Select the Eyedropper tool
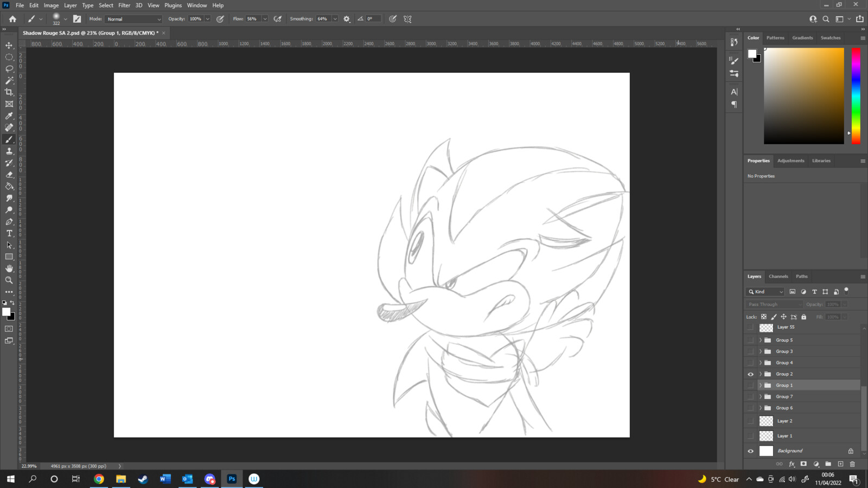868x488 pixels. pyautogui.click(x=9, y=115)
